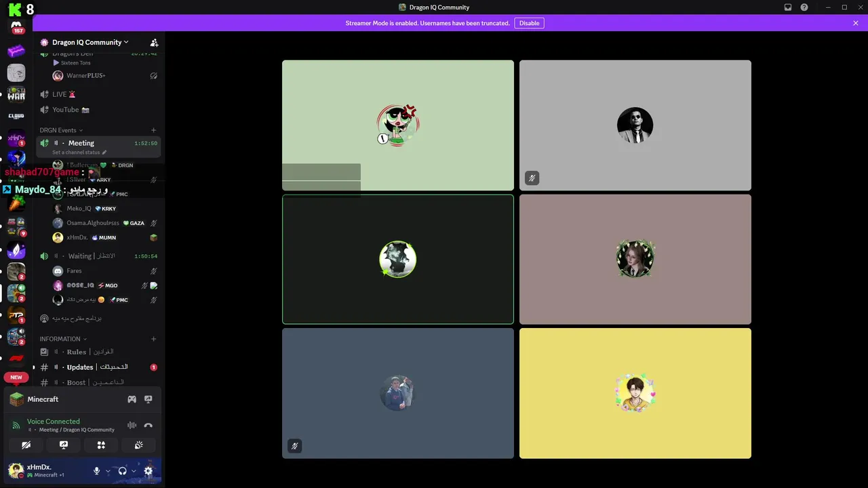Open the help icon in title bar
The image size is (868, 488).
(804, 7)
